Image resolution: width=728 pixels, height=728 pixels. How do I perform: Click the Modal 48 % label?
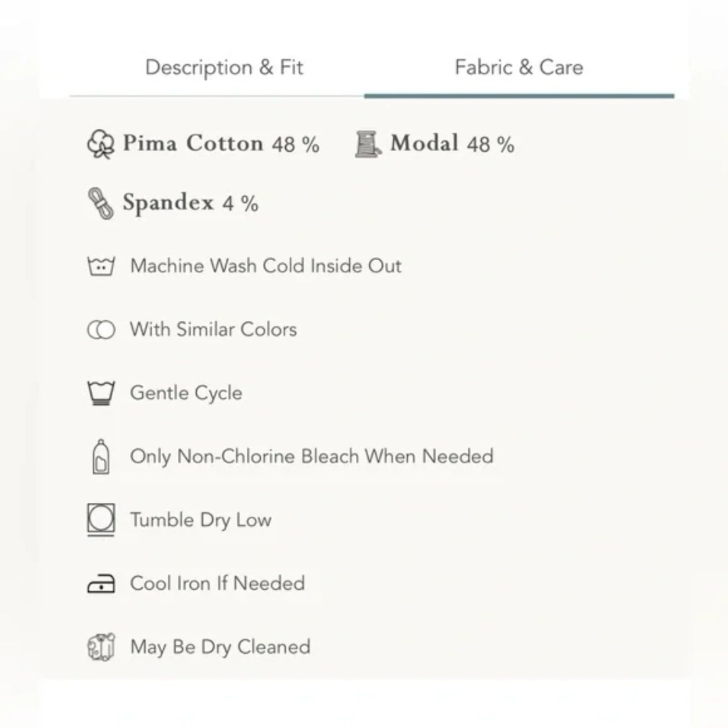452,144
